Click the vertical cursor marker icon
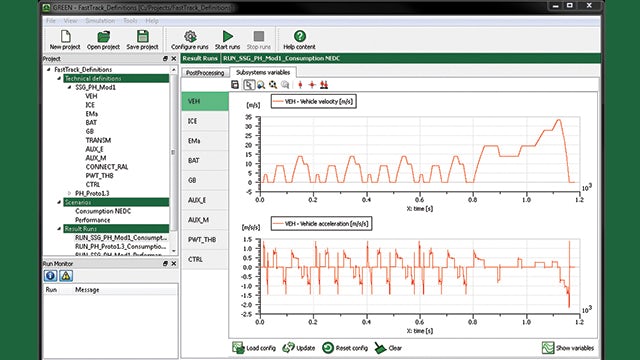The height and width of the screenshot is (360, 640). tap(300, 84)
